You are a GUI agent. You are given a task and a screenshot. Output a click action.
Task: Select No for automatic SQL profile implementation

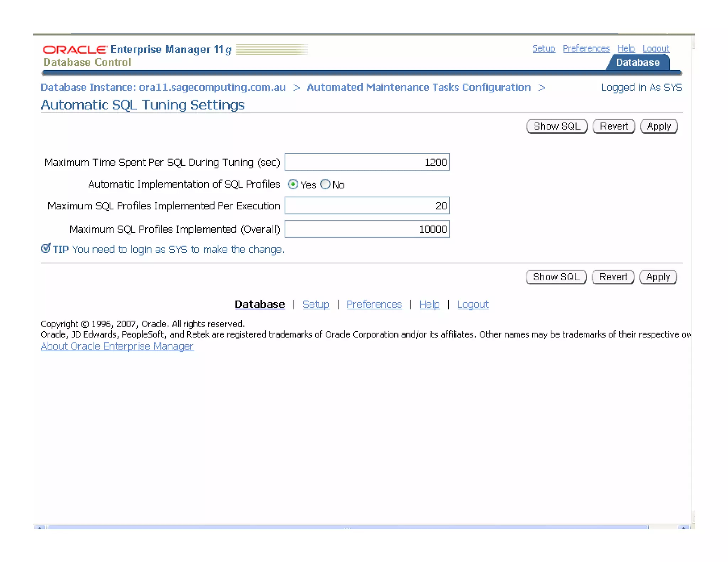click(325, 184)
